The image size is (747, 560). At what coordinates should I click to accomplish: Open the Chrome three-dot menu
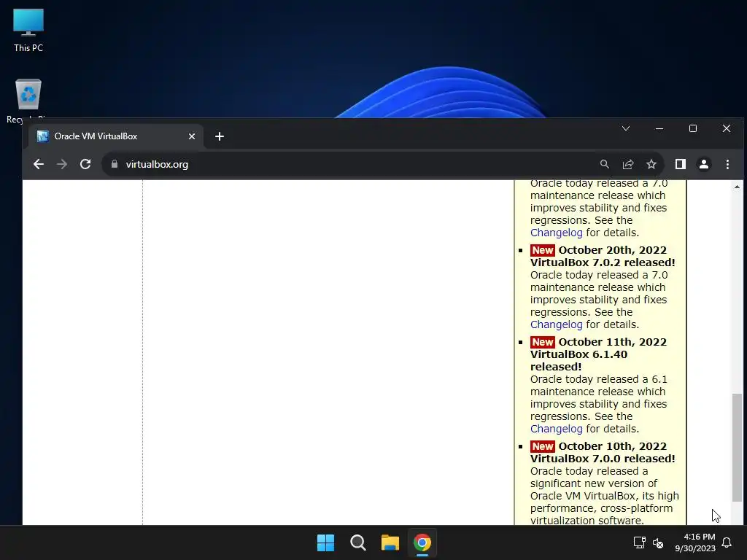[727, 164]
